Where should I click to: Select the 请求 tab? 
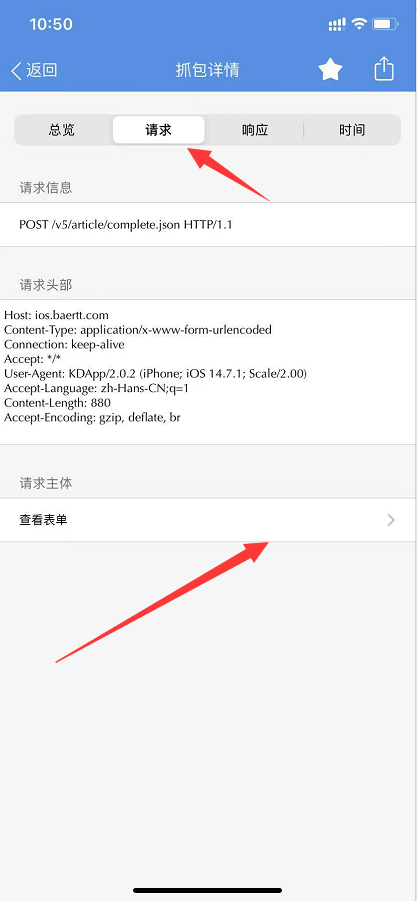click(x=159, y=130)
